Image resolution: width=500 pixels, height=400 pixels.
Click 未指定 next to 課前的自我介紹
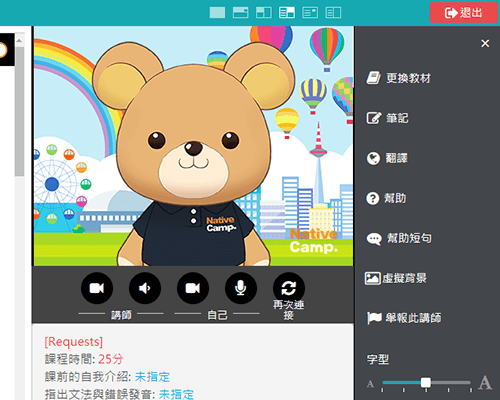(x=152, y=377)
